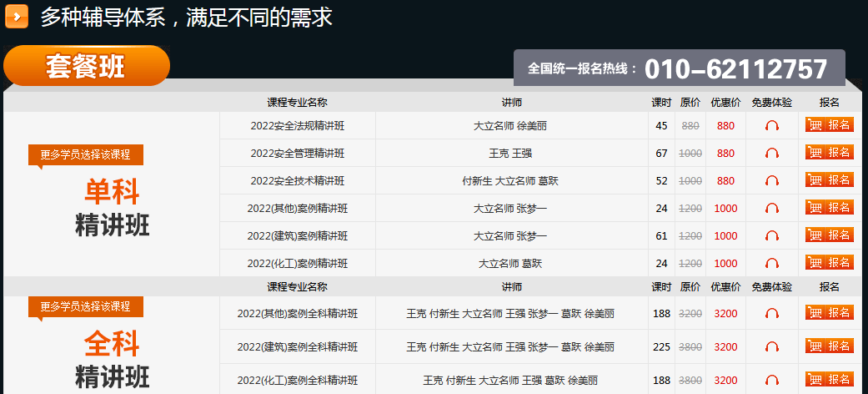Click class hours value 61
868x394 pixels.
click(661, 236)
